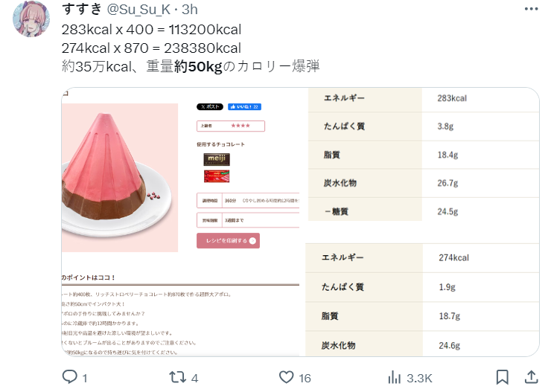Bookmark this tweet
Image resolution: width=551 pixels, height=392 pixels.
pos(502,377)
